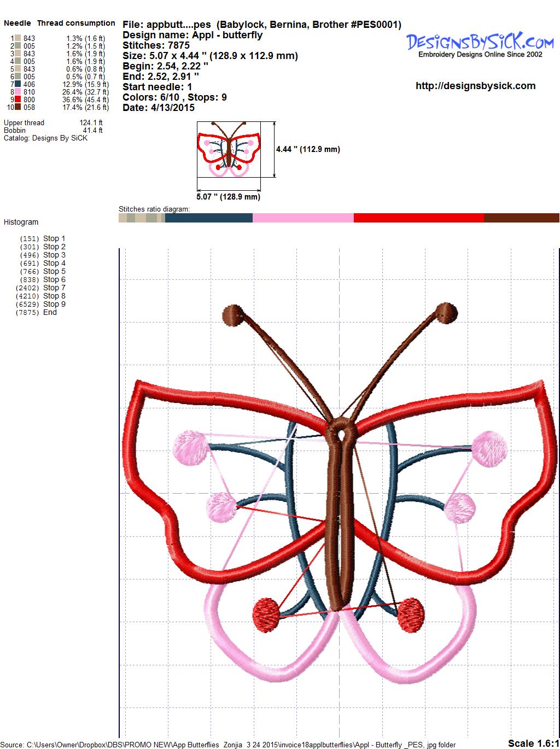Click the Scale 1.6:1 label
Viewport: 560px width, 749px height.
[x=532, y=743]
